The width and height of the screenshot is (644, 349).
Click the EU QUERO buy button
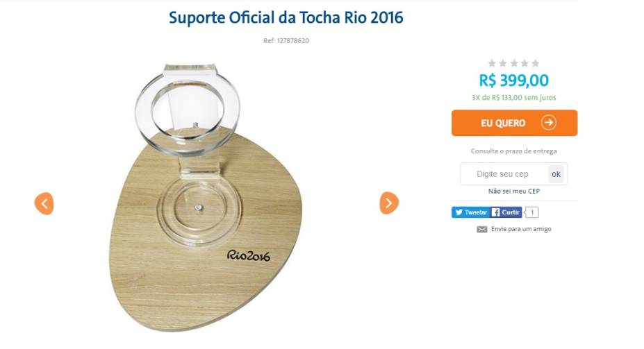click(514, 123)
